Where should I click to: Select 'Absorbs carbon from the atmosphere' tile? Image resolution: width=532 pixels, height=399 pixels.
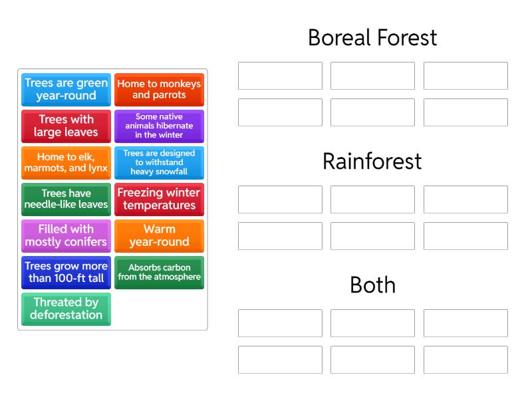point(159,273)
